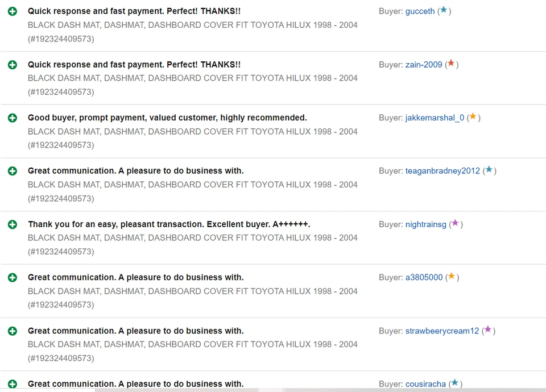
Task: Click the teal star next to teaganbradney2012
Action: (489, 170)
